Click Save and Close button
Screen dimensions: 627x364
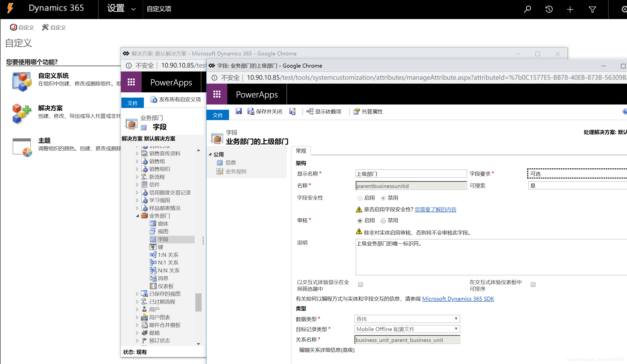coord(265,111)
